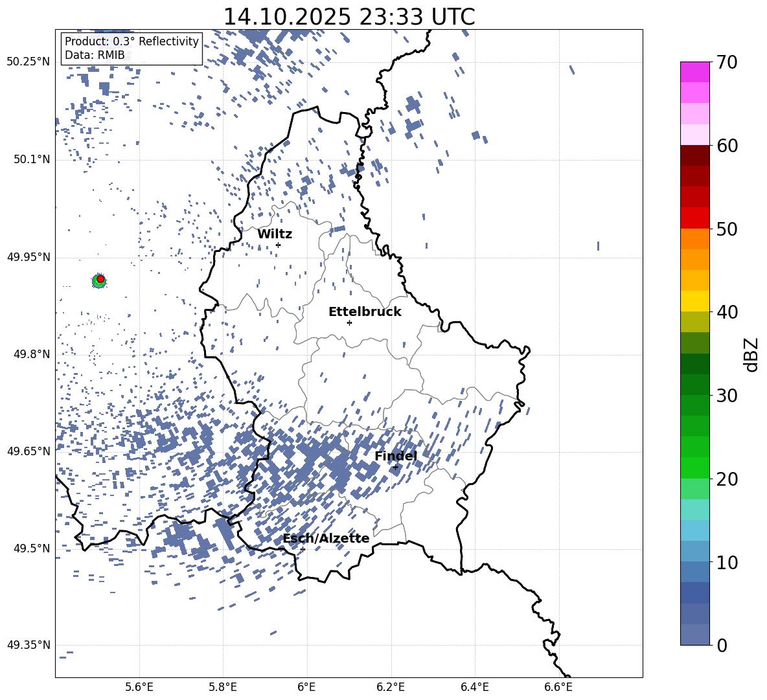Pick the yellow colorbar swatch above 40
This screenshot has height=700, width=767.
694,301
